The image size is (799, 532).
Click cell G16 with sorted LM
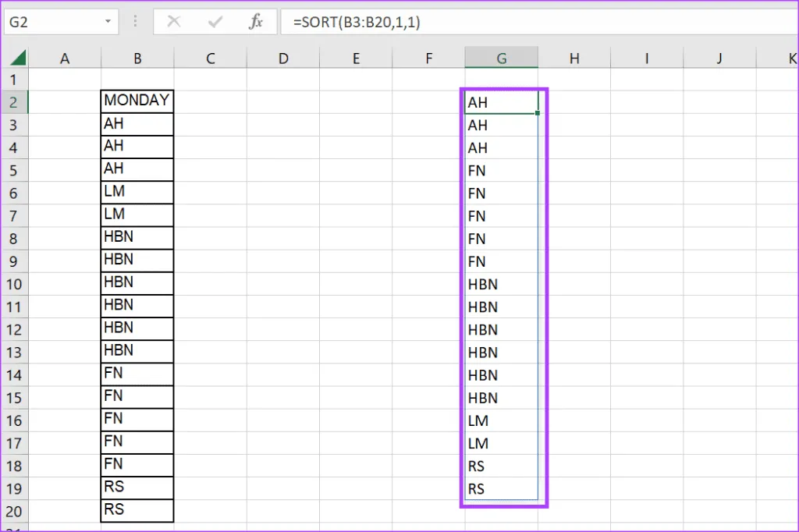(501, 421)
